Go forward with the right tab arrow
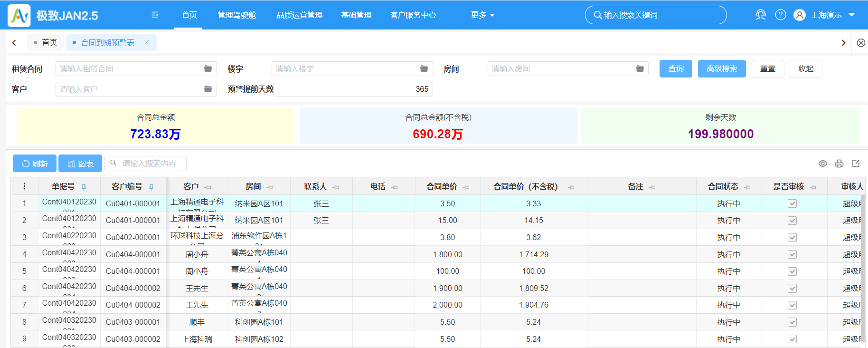 click(x=843, y=43)
